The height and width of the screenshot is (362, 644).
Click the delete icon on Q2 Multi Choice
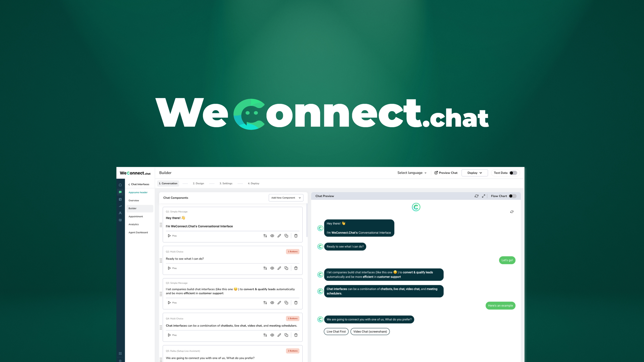tap(296, 268)
